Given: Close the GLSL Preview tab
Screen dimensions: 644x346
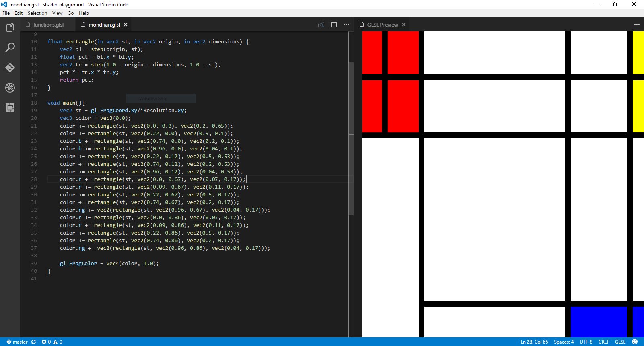Looking at the screenshot, I should pyautogui.click(x=404, y=25).
